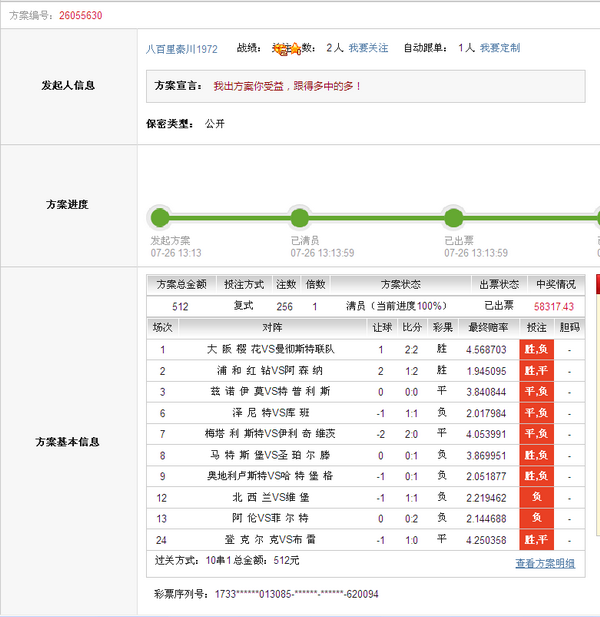Click the 发起方案 green progress circle

click(159, 219)
